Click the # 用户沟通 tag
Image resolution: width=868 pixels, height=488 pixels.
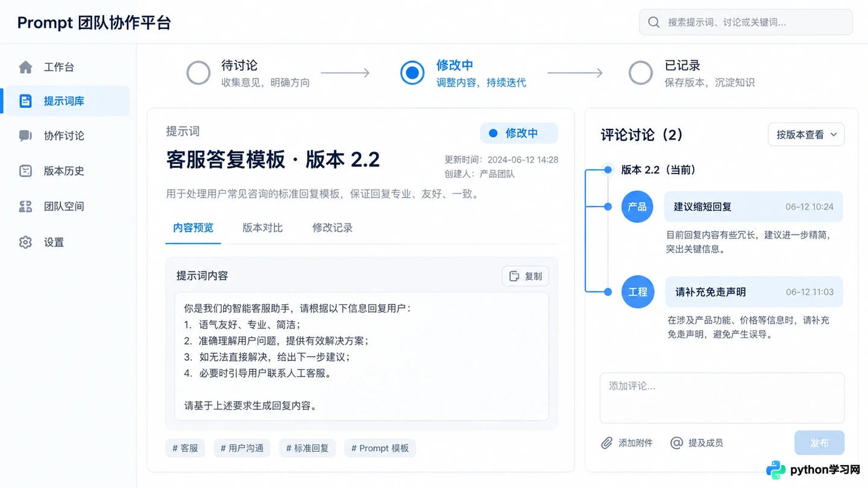242,448
